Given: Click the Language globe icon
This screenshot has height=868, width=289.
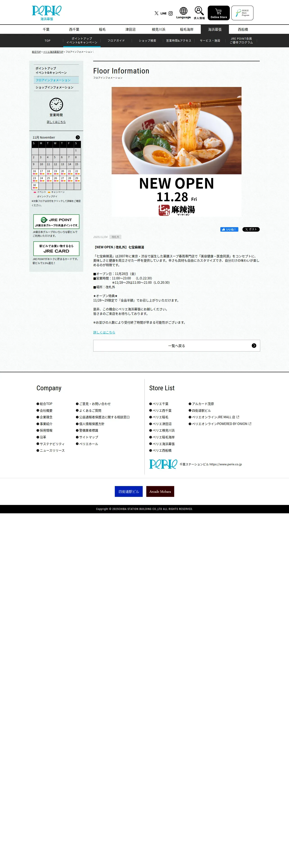Looking at the screenshot, I should pos(183,13).
